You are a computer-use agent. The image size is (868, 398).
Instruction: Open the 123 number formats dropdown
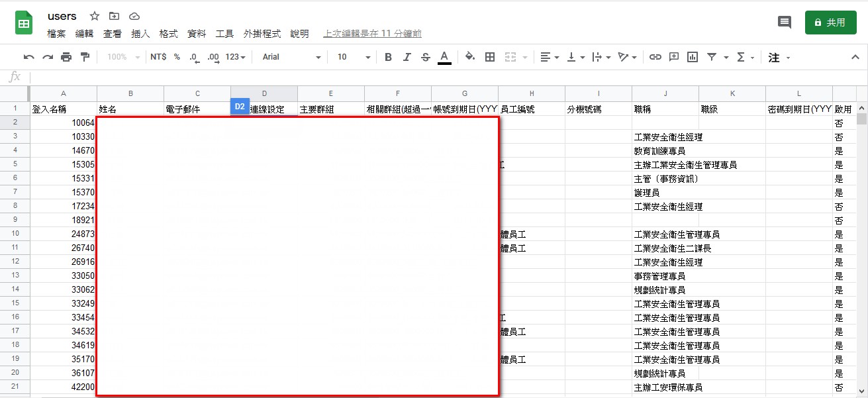pos(236,57)
